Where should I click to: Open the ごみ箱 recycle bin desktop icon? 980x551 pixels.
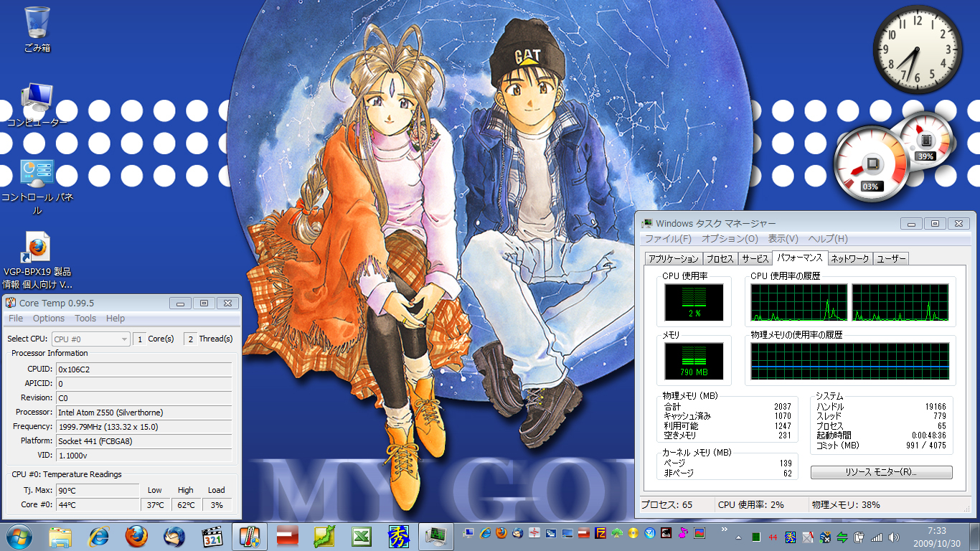(37, 24)
